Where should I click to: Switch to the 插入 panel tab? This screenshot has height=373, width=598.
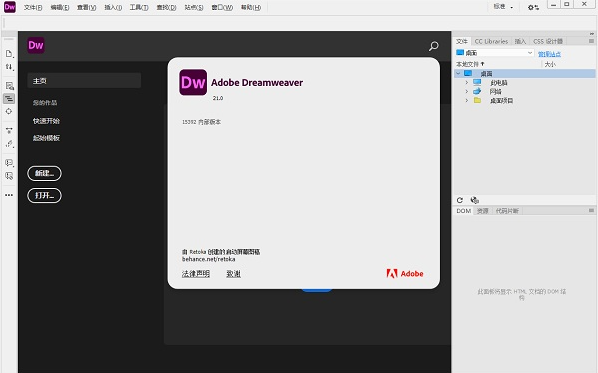[520, 41]
